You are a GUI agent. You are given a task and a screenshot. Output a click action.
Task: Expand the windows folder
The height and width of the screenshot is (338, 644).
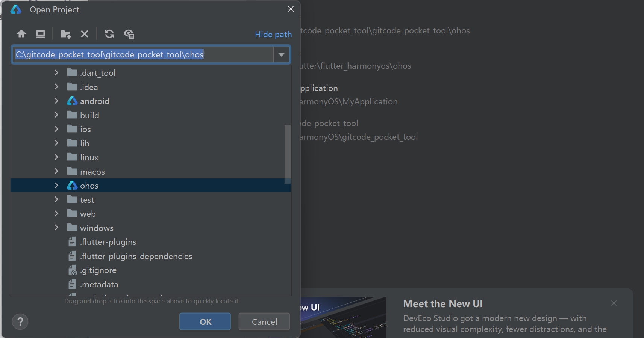coord(56,228)
